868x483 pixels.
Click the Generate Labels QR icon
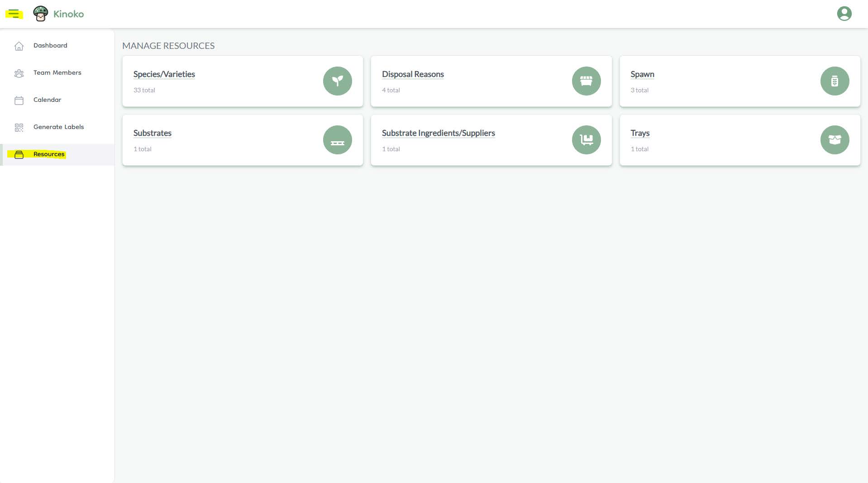[19, 128]
